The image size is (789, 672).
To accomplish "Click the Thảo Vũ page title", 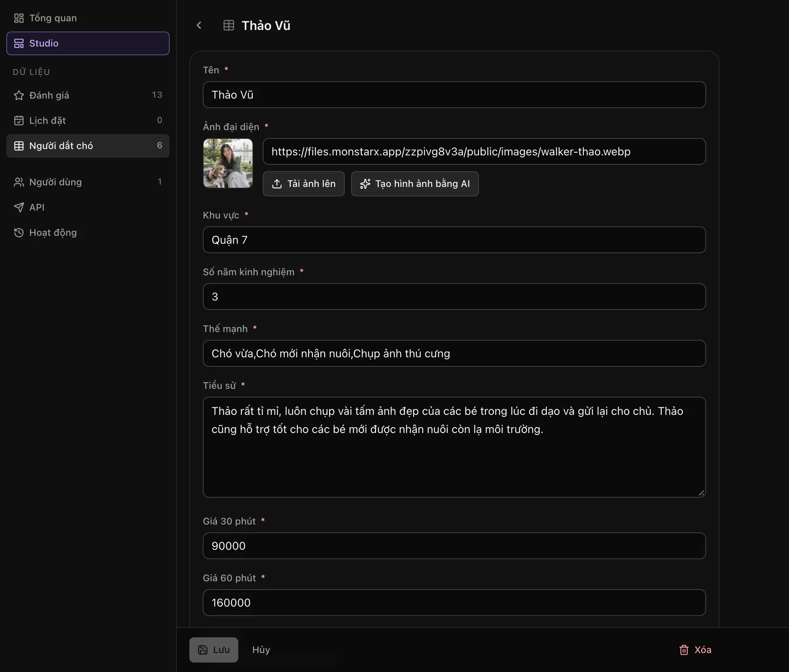I will (x=266, y=26).
